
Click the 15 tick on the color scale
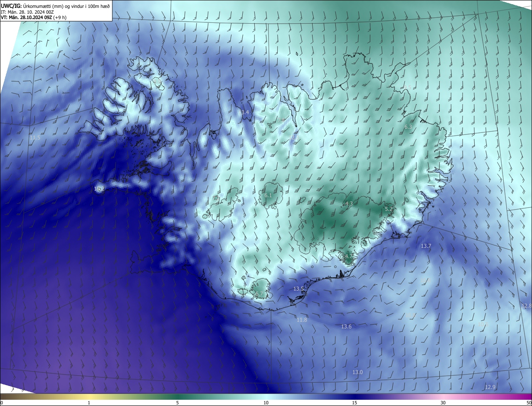[355, 403]
